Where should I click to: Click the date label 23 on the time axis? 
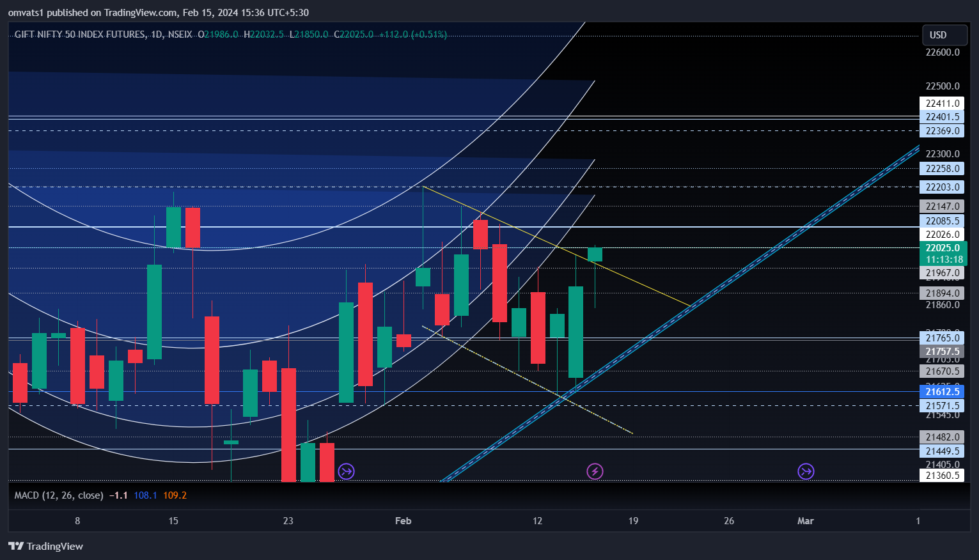[288, 521]
